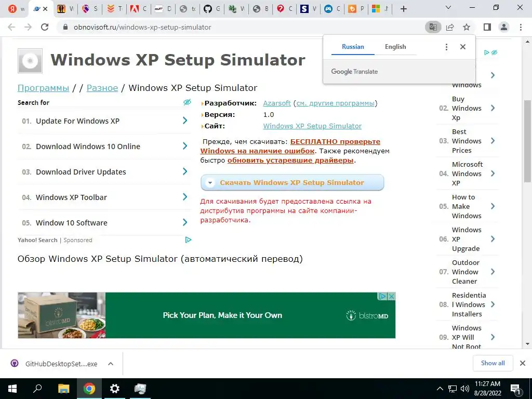This screenshot has width=532, height=399.
Task: Open Windows XP Upgrade sidebar item
Action: [467, 239]
